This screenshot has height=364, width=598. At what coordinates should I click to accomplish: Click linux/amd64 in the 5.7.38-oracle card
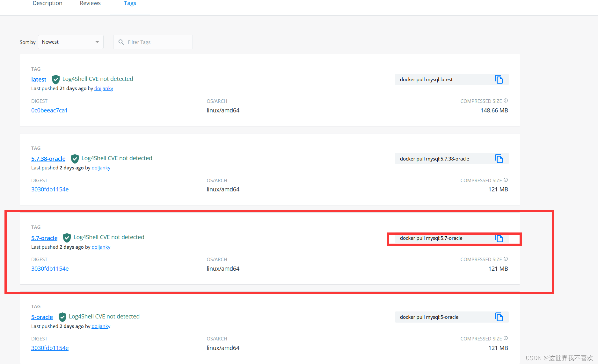point(223,189)
